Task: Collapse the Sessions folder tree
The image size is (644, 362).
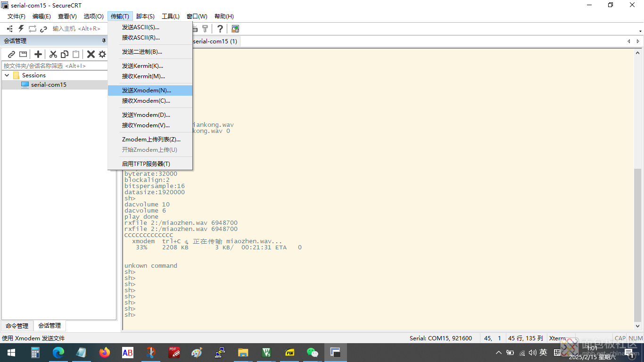Action: click(x=7, y=75)
